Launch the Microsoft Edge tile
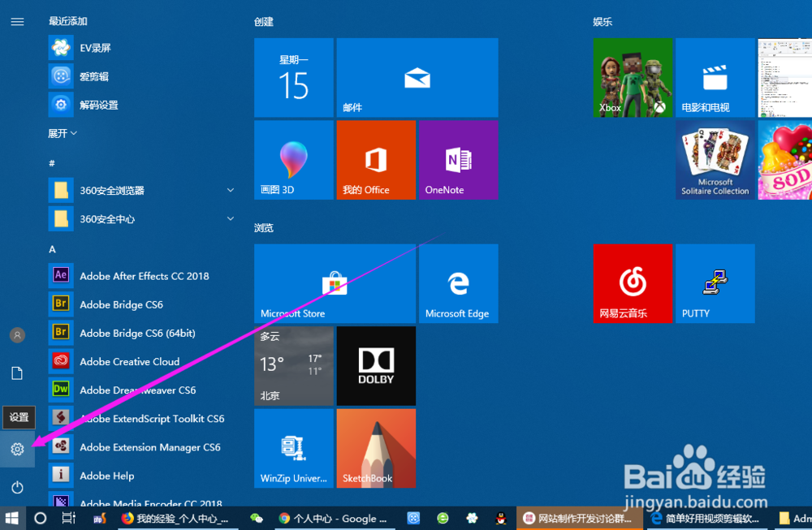812x530 pixels. point(458,283)
